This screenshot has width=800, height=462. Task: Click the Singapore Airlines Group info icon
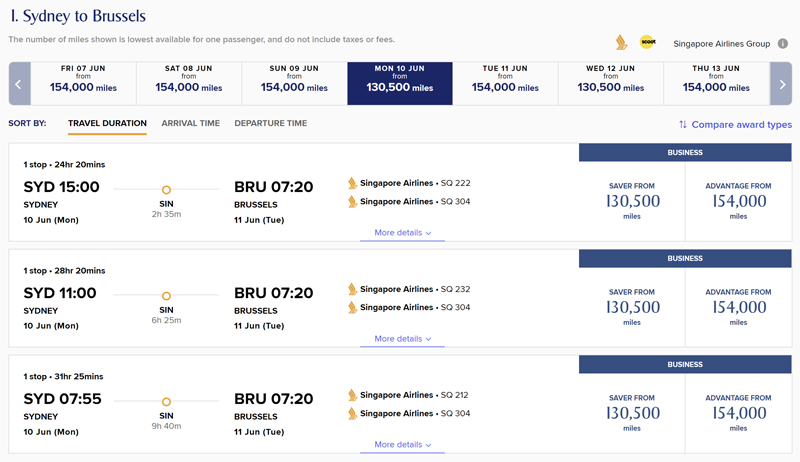click(x=783, y=44)
